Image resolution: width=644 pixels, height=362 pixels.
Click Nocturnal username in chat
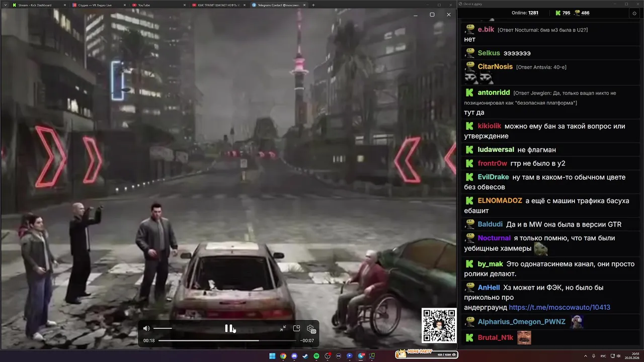494,238
